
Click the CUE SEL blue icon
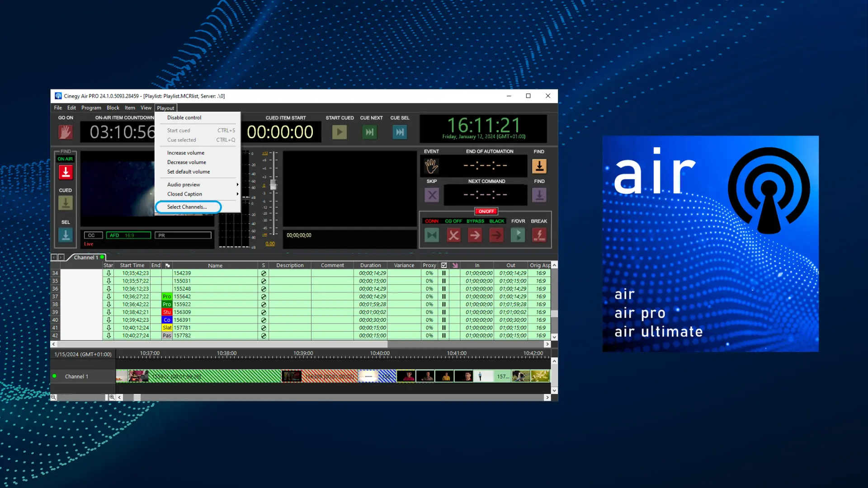(x=400, y=132)
